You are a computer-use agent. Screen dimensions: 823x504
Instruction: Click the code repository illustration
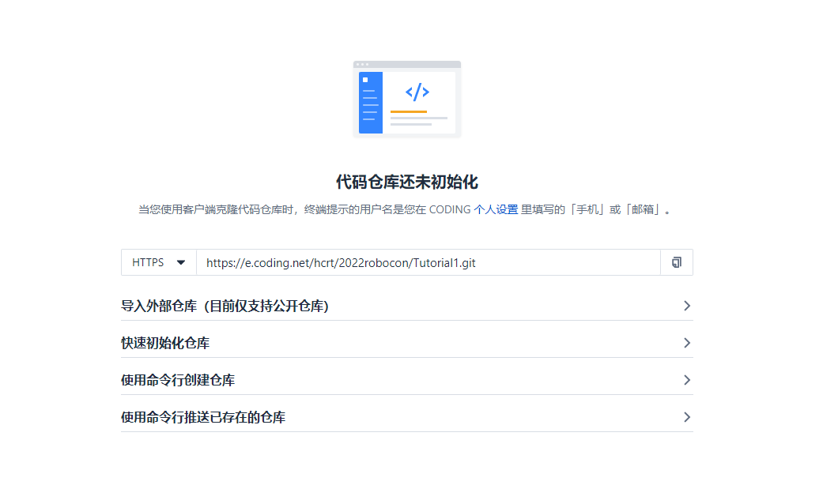(406, 100)
